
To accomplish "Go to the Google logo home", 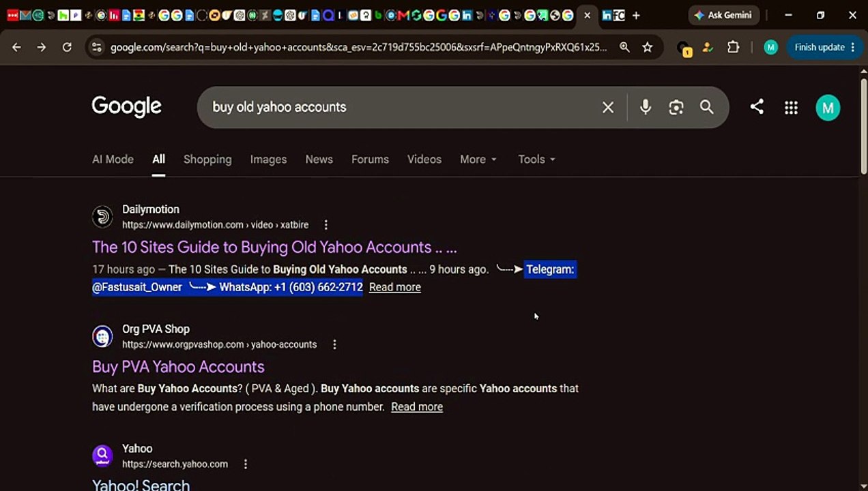I will coord(126,106).
